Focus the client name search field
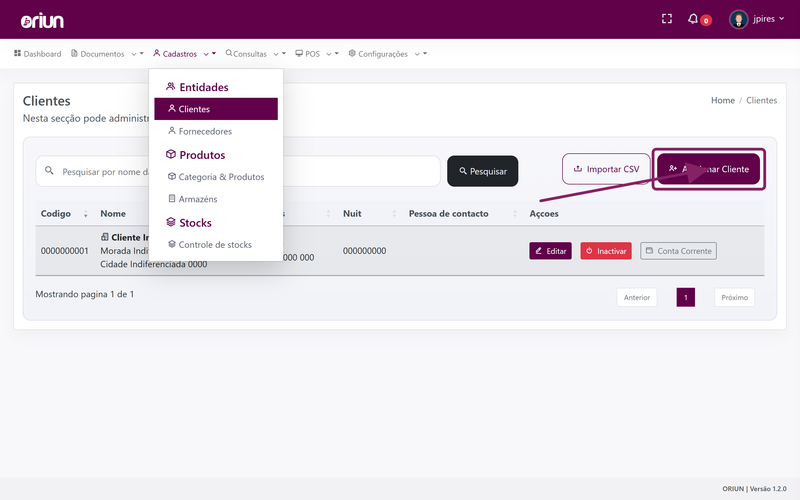This screenshot has width=800, height=500. point(238,171)
